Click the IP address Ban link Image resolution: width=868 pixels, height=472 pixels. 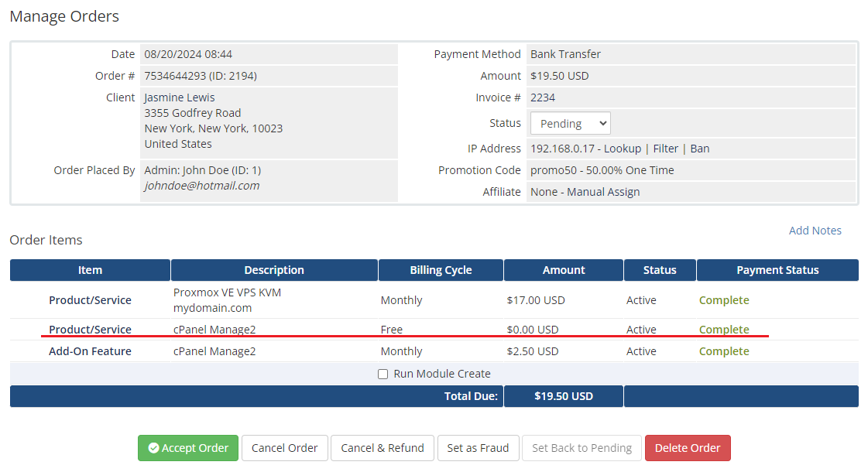(x=700, y=149)
